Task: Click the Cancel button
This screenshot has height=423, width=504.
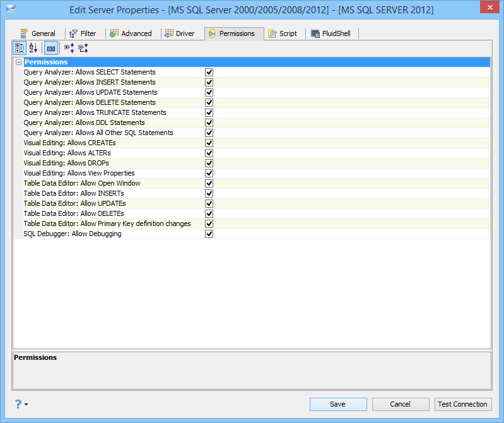Action: (401, 404)
